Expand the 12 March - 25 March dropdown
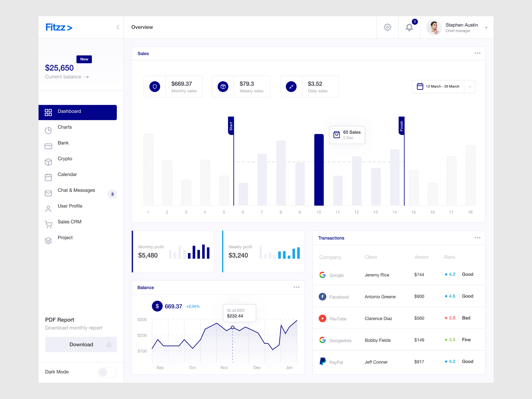Screen dimensions: 532x399 tap(470, 87)
